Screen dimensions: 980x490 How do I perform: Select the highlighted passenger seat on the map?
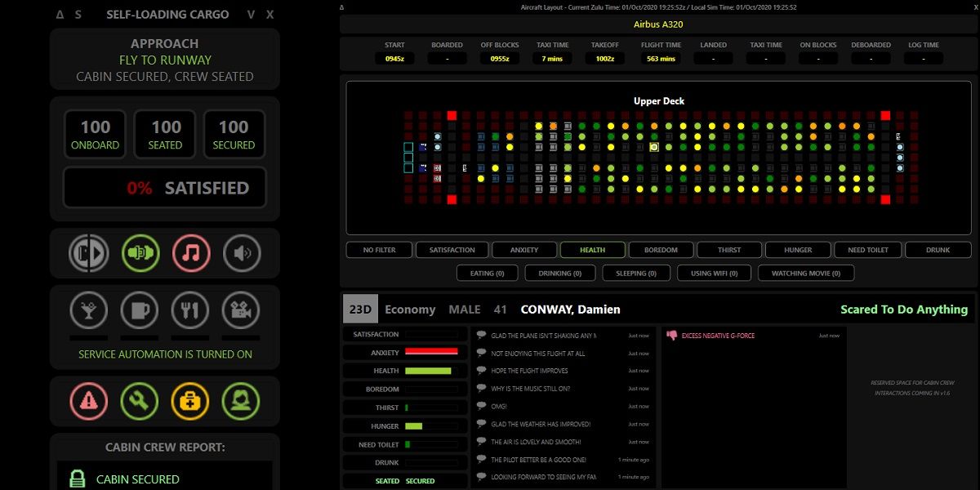pos(654,147)
